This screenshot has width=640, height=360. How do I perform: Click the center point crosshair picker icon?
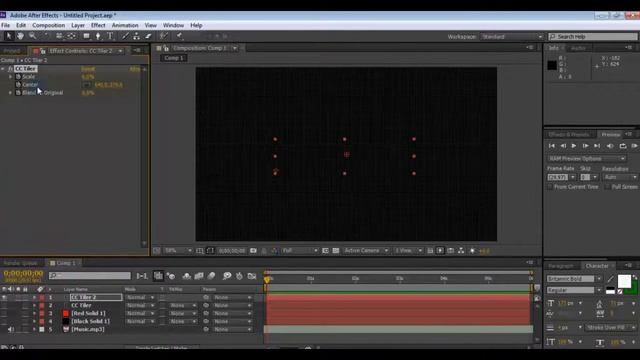point(87,85)
